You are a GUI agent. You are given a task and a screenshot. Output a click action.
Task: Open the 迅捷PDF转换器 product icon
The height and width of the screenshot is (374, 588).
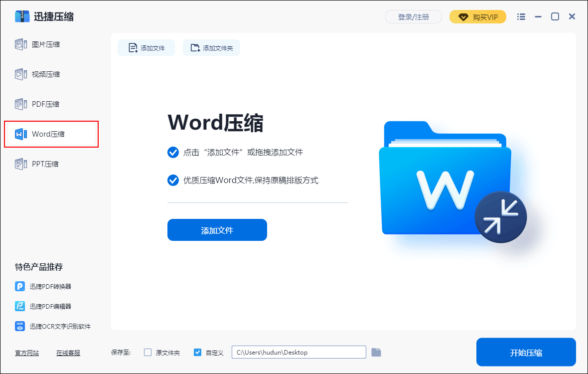tap(20, 286)
